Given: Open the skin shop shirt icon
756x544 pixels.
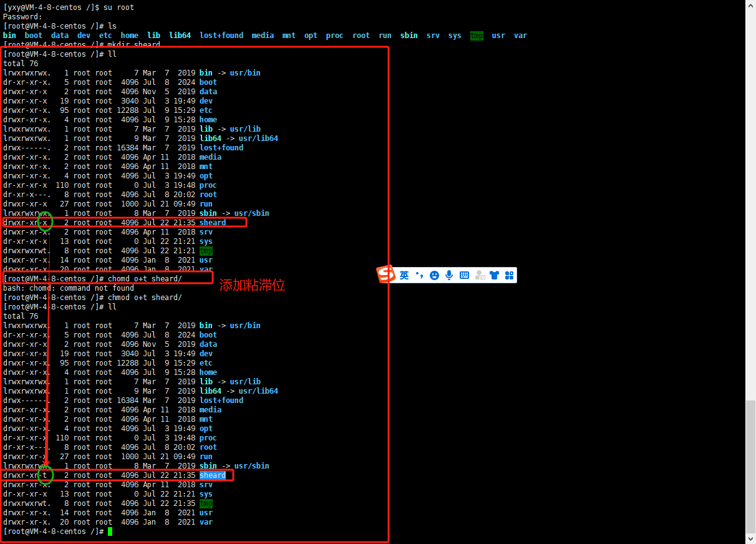Looking at the screenshot, I should pos(495,275).
